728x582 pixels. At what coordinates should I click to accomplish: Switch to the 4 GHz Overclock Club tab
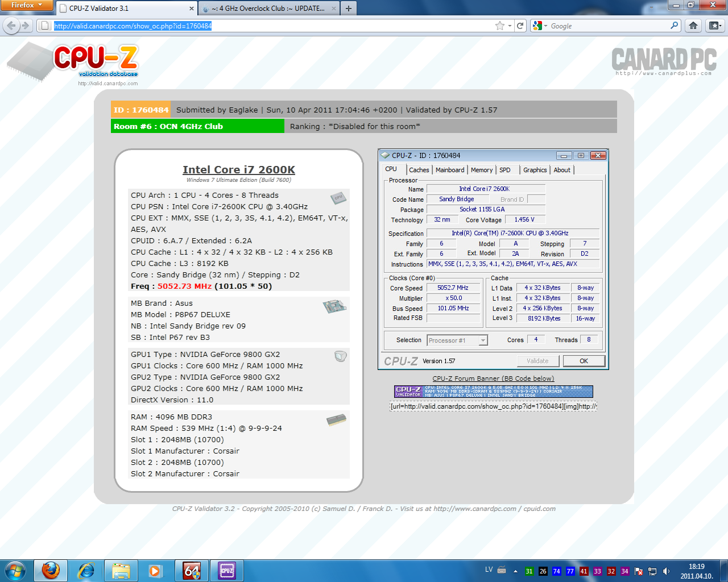[x=270, y=9]
